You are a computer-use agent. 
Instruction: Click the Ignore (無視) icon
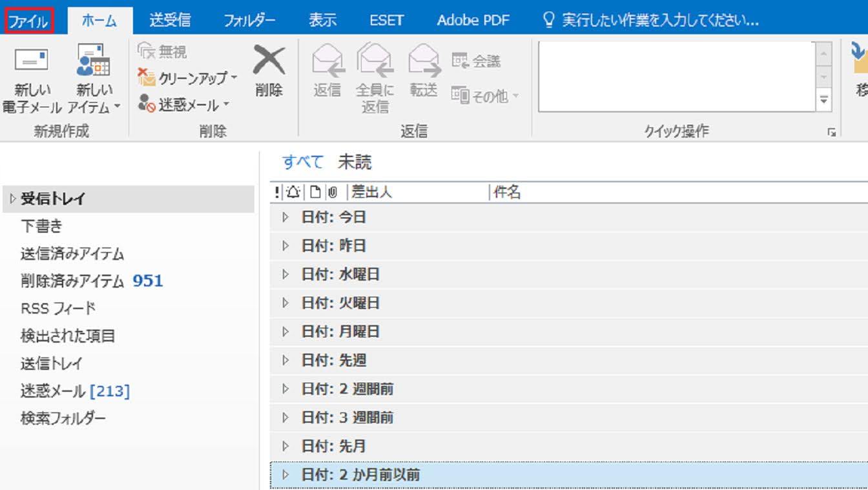147,52
